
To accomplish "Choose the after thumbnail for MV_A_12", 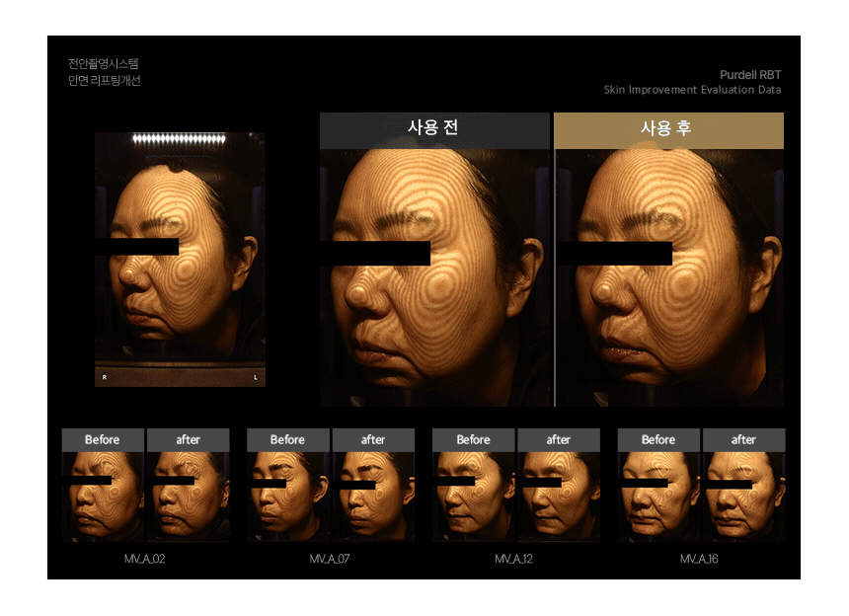I will (x=558, y=496).
